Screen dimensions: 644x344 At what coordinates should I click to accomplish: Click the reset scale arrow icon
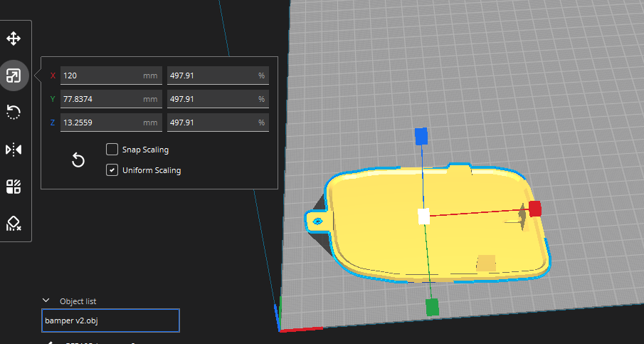click(x=78, y=160)
